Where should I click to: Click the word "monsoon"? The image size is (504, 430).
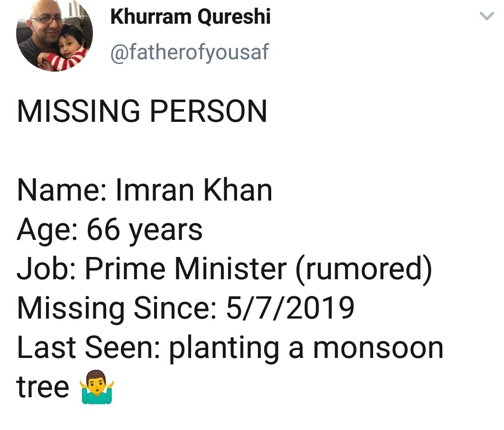coord(378,348)
